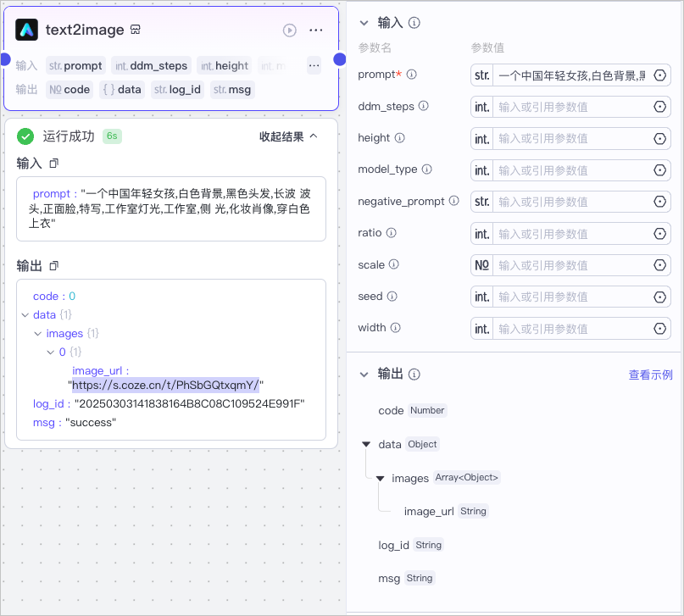
Task: Collapse the run results panel
Action: point(288,136)
